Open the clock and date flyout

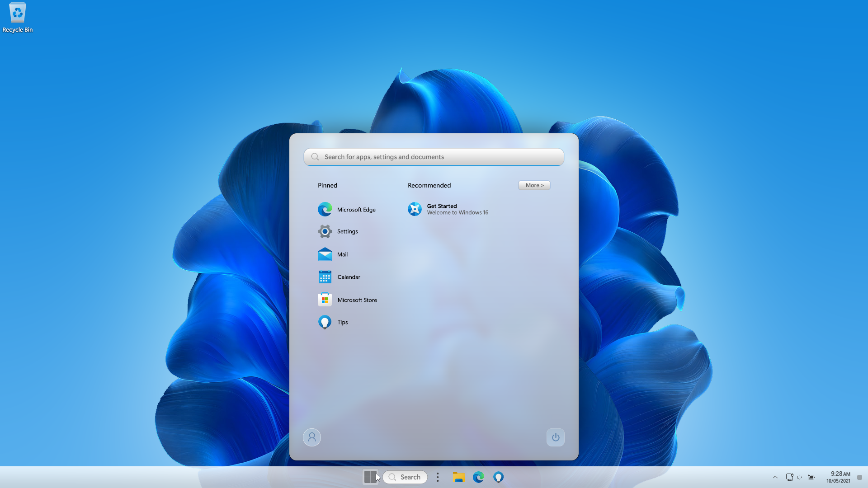point(838,477)
